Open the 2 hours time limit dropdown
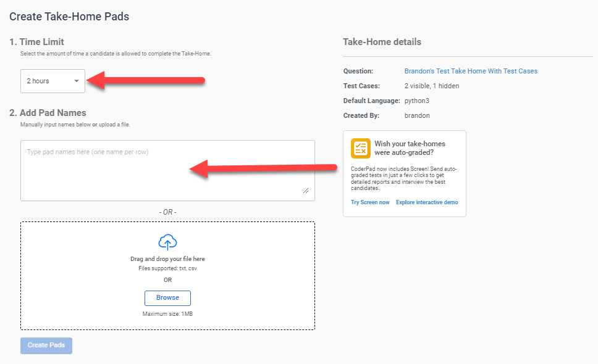This screenshot has width=598, height=364. click(x=53, y=81)
